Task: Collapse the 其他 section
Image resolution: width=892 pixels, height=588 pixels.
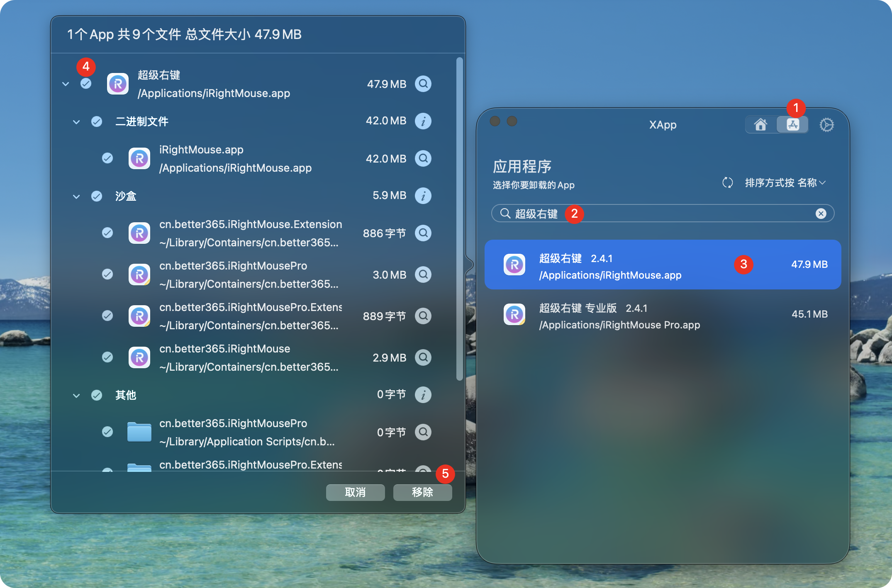Action: (x=76, y=396)
